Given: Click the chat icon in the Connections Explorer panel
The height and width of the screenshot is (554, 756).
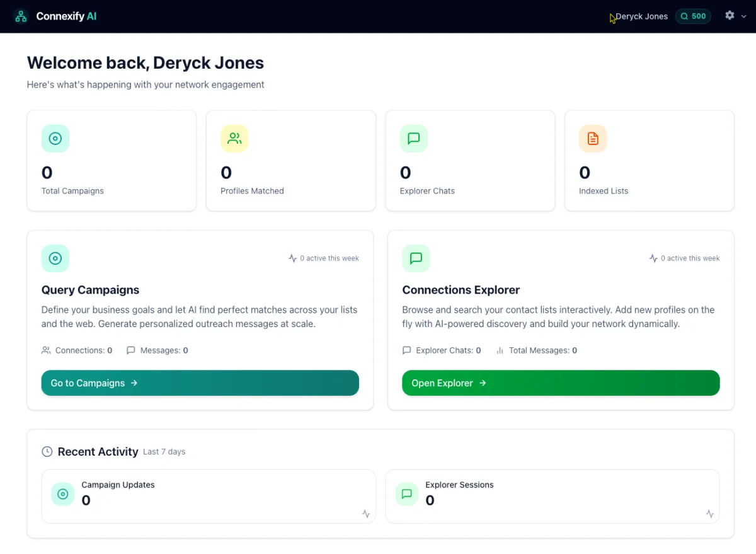Looking at the screenshot, I should point(416,258).
